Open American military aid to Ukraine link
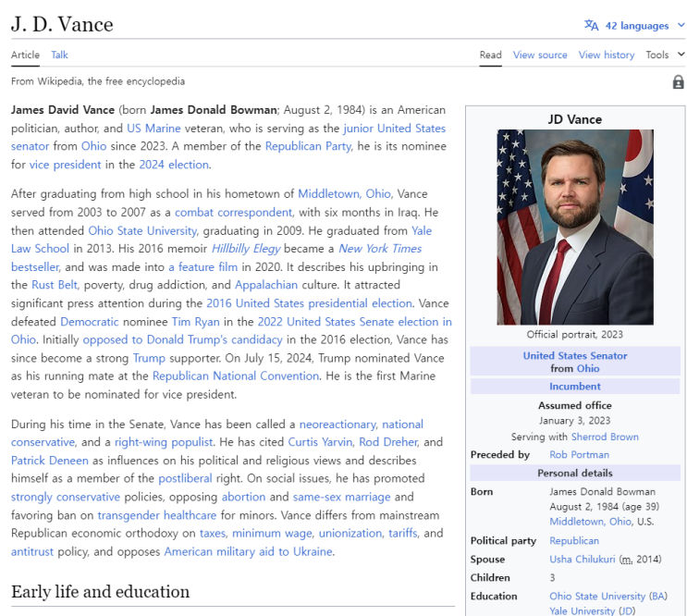Screen dimensions: 687x616 pyautogui.click(x=248, y=551)
